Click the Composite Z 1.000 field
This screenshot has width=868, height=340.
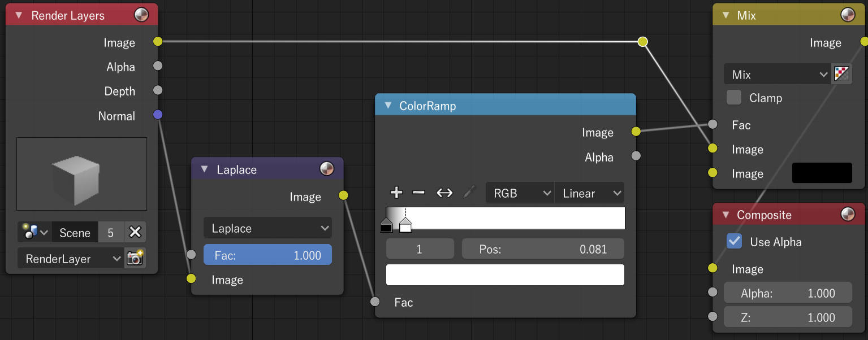pyautogui.click(x=788, y=317)
